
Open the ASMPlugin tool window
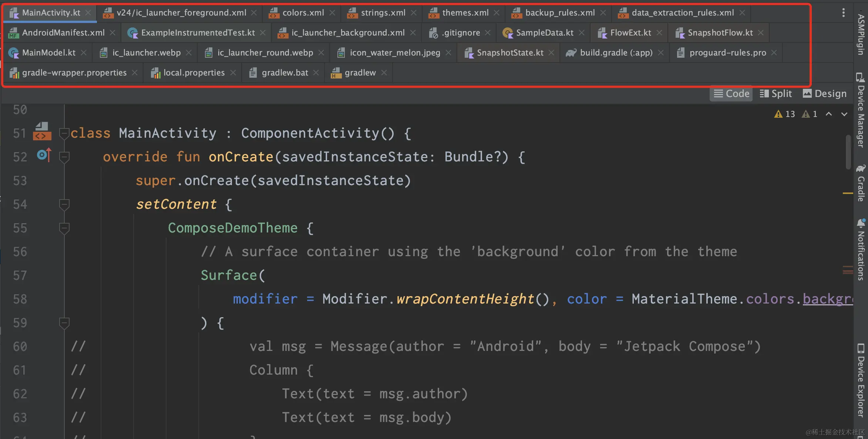pos(861,34)
